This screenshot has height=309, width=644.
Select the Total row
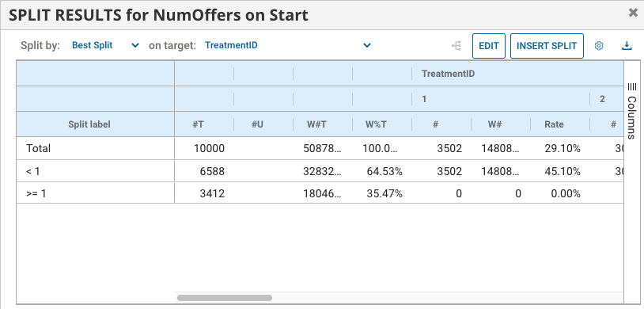tap(320, 148)
